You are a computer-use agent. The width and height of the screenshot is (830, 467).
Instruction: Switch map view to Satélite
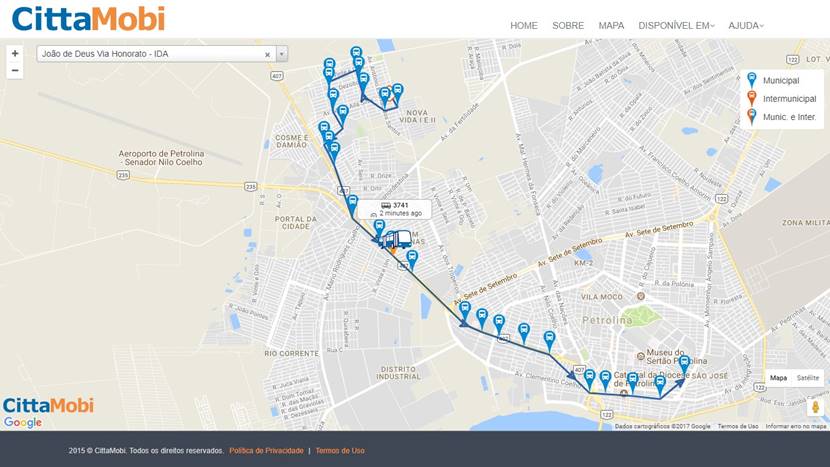[808, 378]
